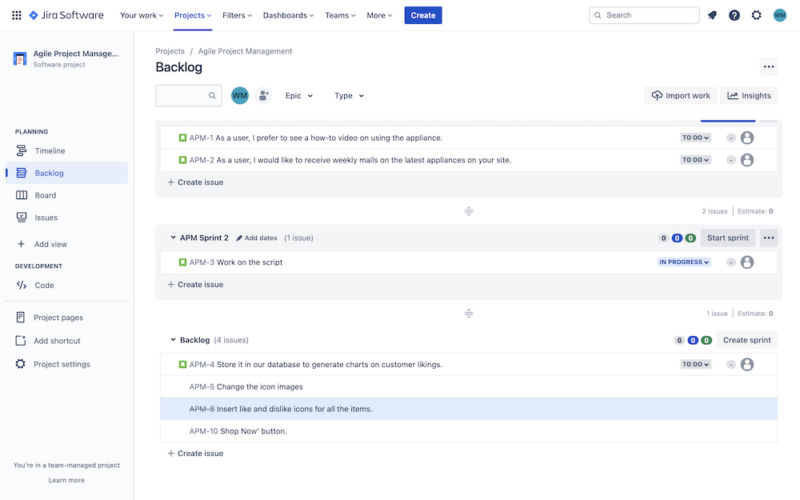Click Projects breadcrumb link
The width and height of the screenshot is (800, 500).
pyautogui.click(x=170, y=51)
